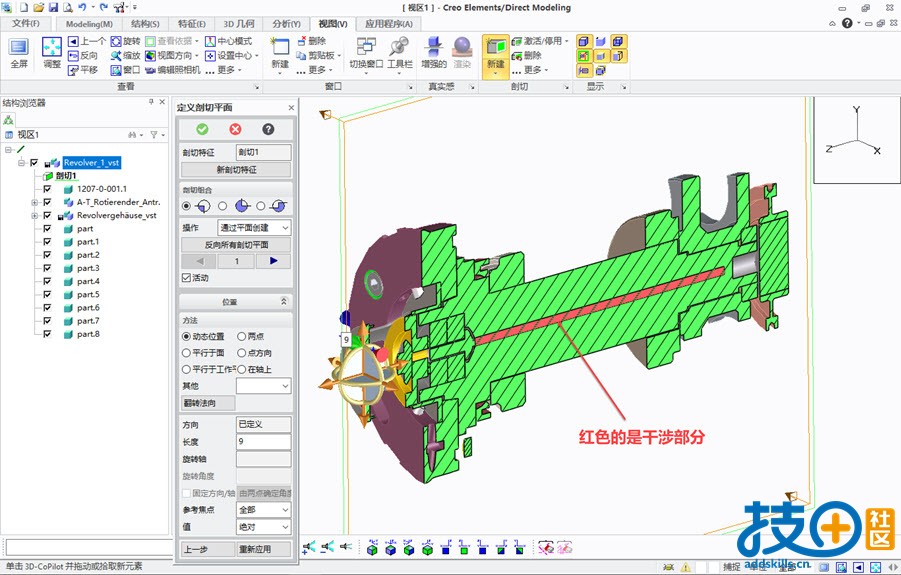Click the 剖切特征 name field

pos(264,152)
